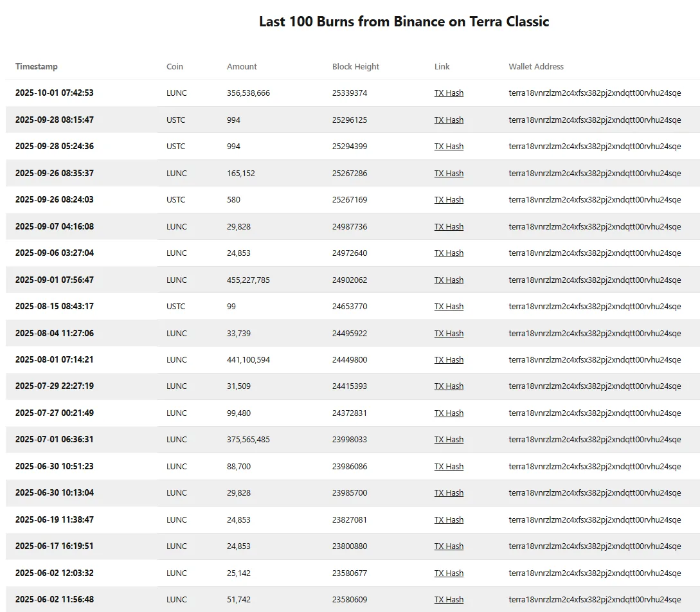
Task: Open TX Hash for 580 USTC burn
Action: pyautogui.click(x=449, y=200)
